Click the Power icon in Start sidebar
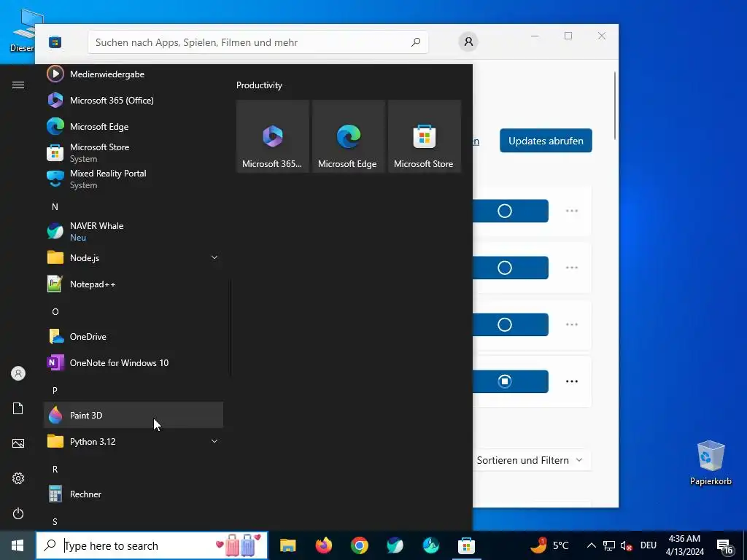Viewport: 747px width, 560px height. (x=18, y=513)
